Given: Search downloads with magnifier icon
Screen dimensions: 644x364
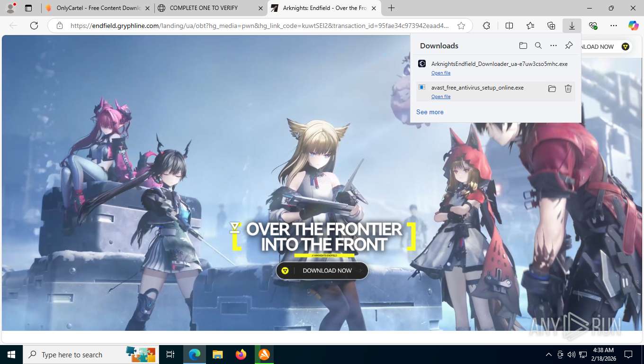Looking at the screenshot, I should coord(538,45).
